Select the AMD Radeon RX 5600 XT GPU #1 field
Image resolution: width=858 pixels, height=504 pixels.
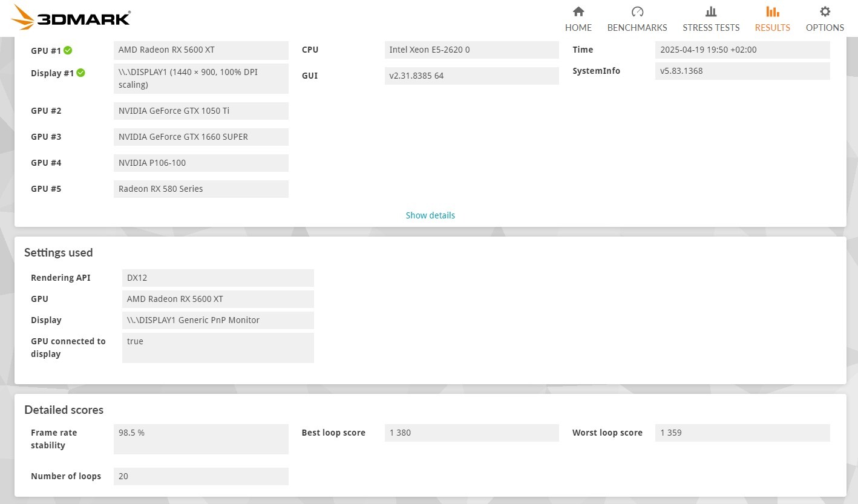(x=201, y=50)
